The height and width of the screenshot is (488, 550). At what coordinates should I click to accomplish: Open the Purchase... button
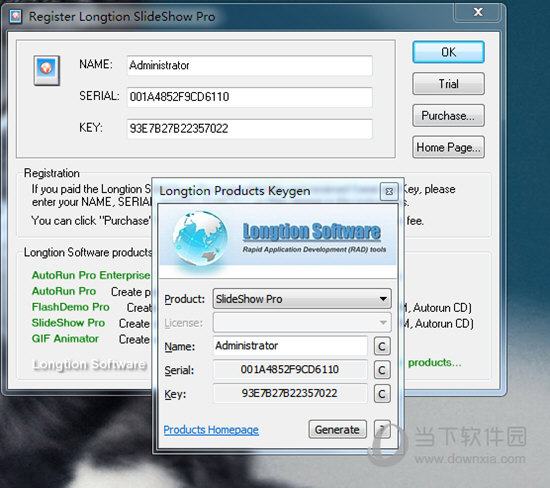coord(448,115)
